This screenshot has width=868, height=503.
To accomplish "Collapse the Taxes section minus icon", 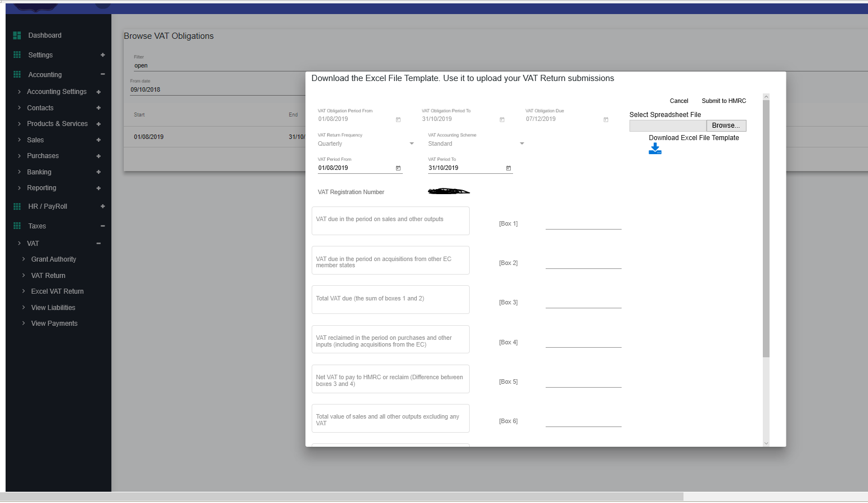I will click(x=102, y=226).
